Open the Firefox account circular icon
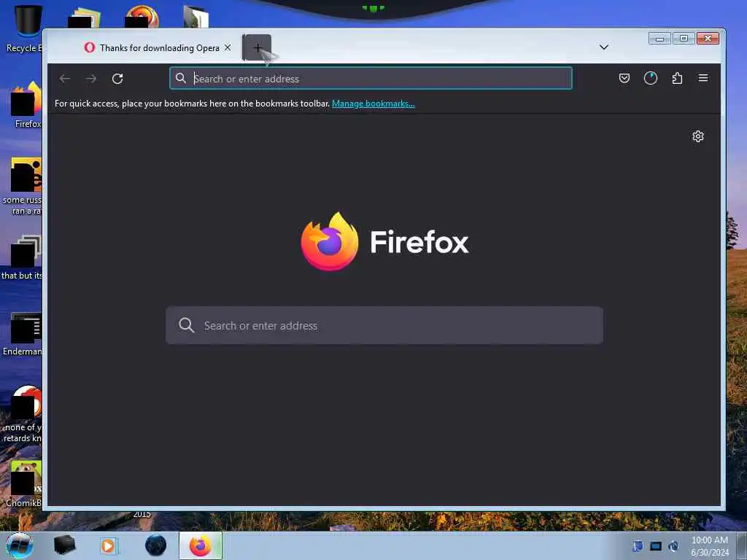This screenshot has height=560, width=747. click(650, 78)
